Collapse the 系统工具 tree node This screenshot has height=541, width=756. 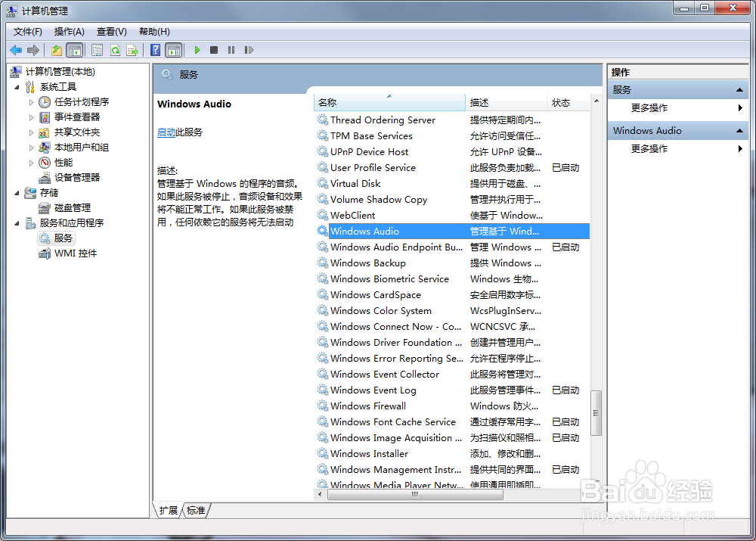[17, 87]
